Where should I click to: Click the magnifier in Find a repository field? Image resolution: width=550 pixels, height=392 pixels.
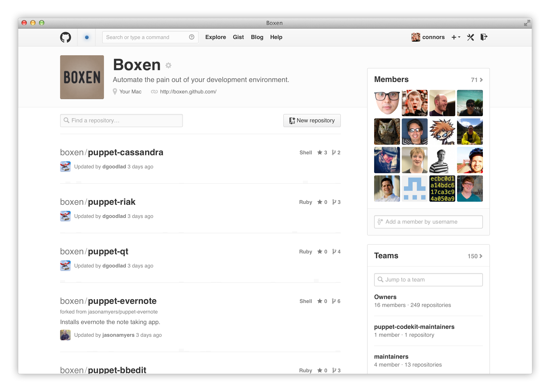pos(67,120)
